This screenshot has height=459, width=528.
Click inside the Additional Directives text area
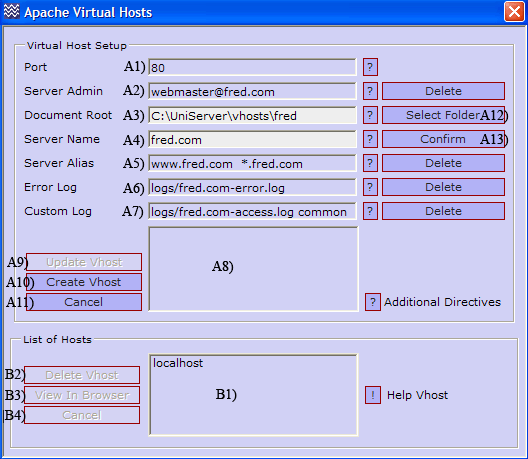tap(253, 269)
